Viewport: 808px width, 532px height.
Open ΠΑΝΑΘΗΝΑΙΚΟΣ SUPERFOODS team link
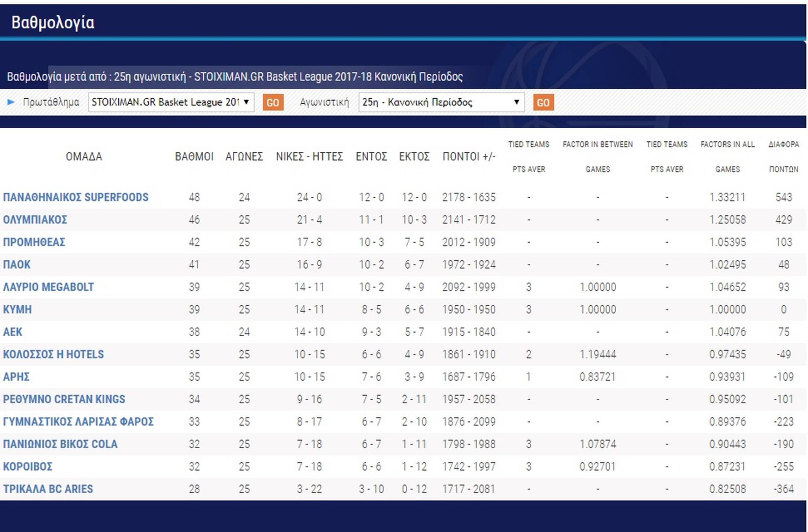(x=76, y=197)
